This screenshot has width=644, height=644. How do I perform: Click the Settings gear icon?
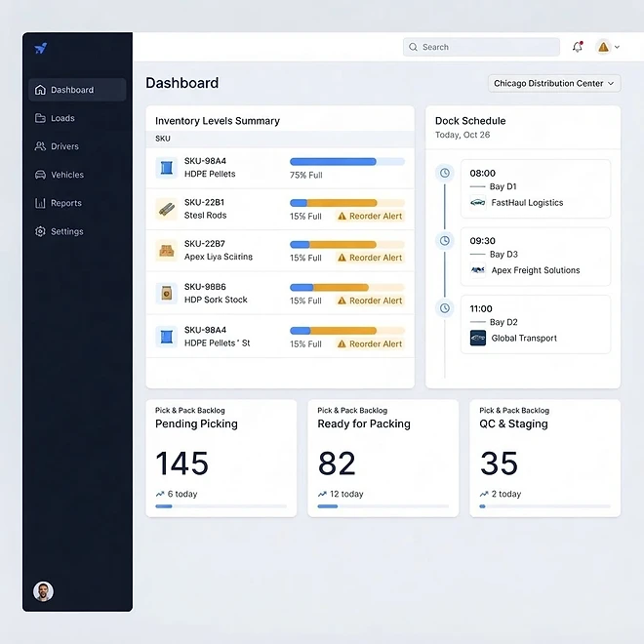point(40,231)
